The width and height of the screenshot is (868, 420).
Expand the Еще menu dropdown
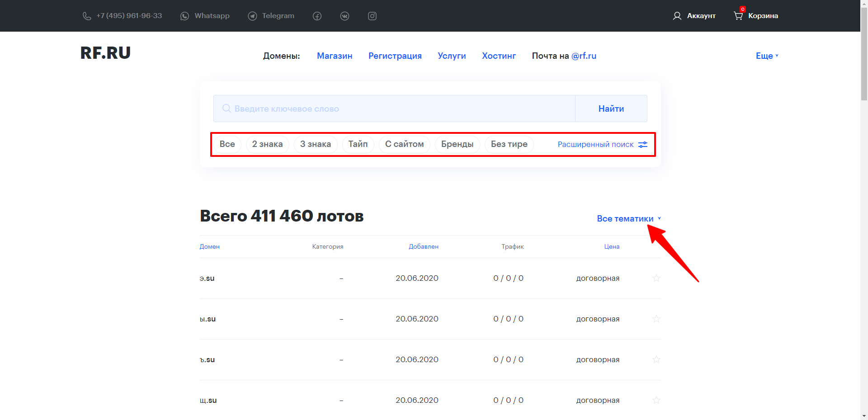pos(767,56)
